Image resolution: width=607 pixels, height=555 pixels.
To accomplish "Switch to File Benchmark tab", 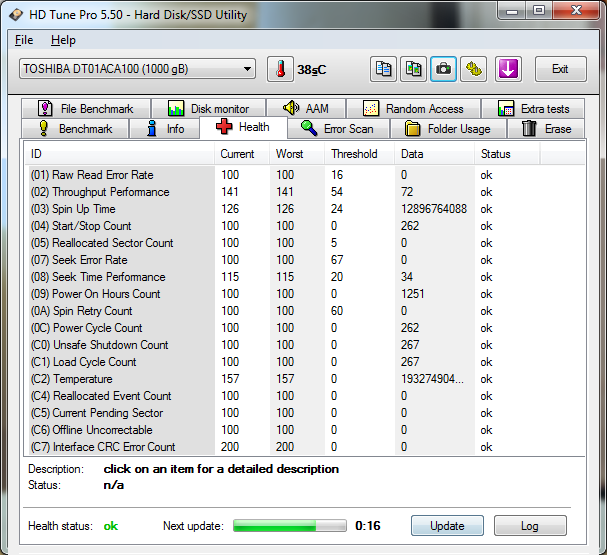I will pos(86,109).
